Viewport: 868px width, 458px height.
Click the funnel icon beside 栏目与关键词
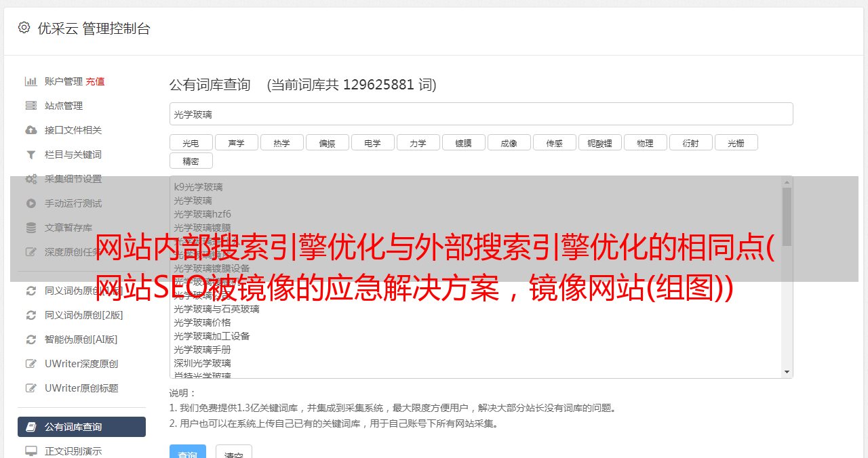coord(31,154)
